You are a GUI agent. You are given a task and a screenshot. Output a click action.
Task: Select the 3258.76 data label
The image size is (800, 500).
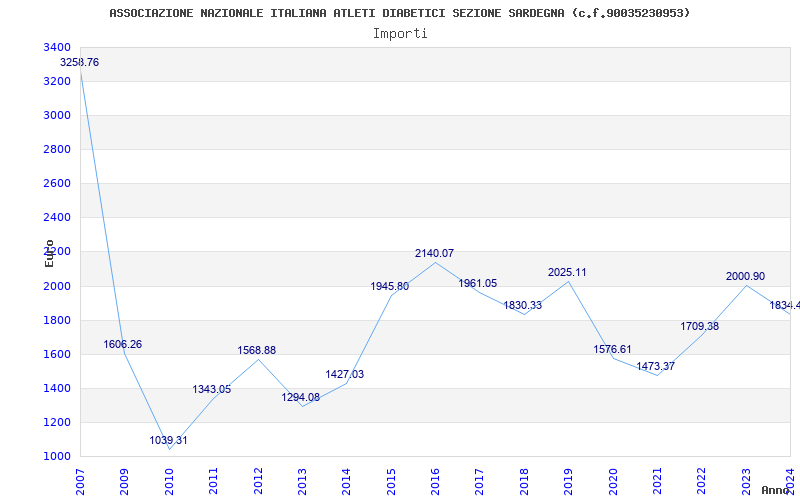click(80, 63)
